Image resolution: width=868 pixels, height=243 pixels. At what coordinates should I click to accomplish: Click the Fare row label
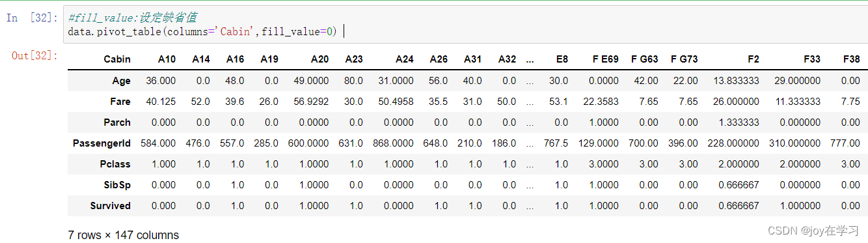click(x=120, y=102)
